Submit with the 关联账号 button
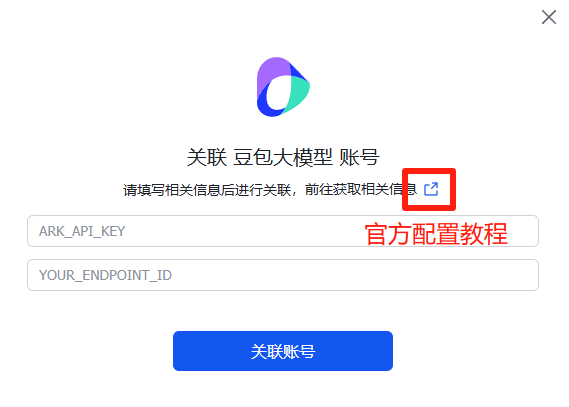This screenshot has height=407, width=569. (283, 351)
